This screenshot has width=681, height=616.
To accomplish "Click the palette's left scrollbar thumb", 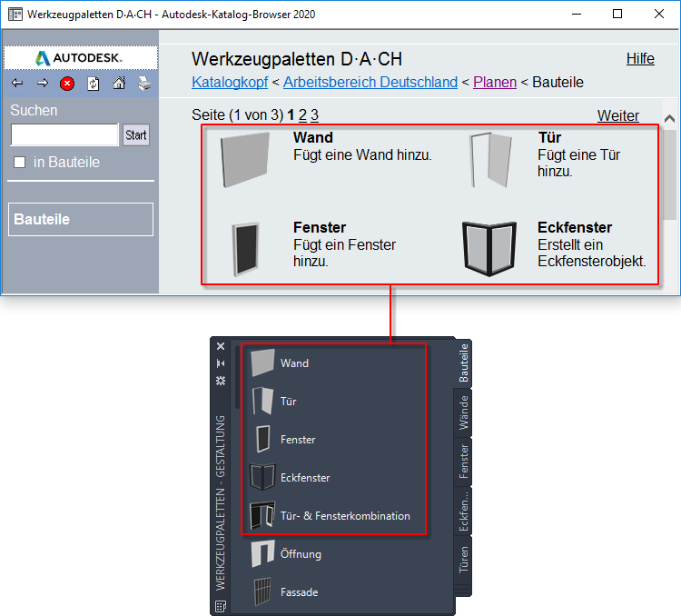I will tap(237, 377).
